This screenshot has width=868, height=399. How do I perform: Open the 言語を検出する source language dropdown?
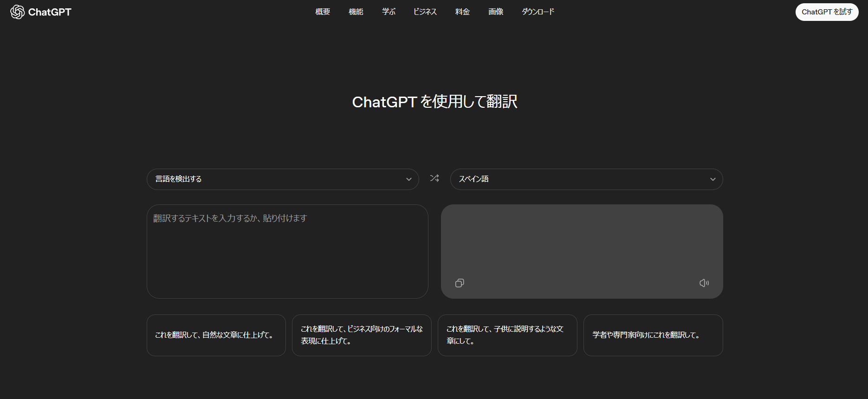click(283, 179)
